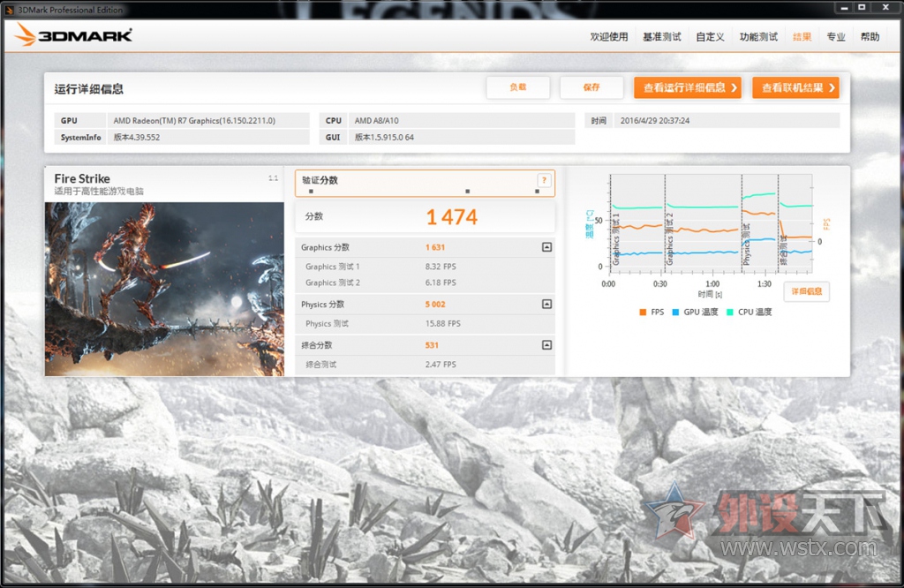Click the blue GPU 温度 legend swatch
This screenshot has height=588, width=904.
click(675, 313)
